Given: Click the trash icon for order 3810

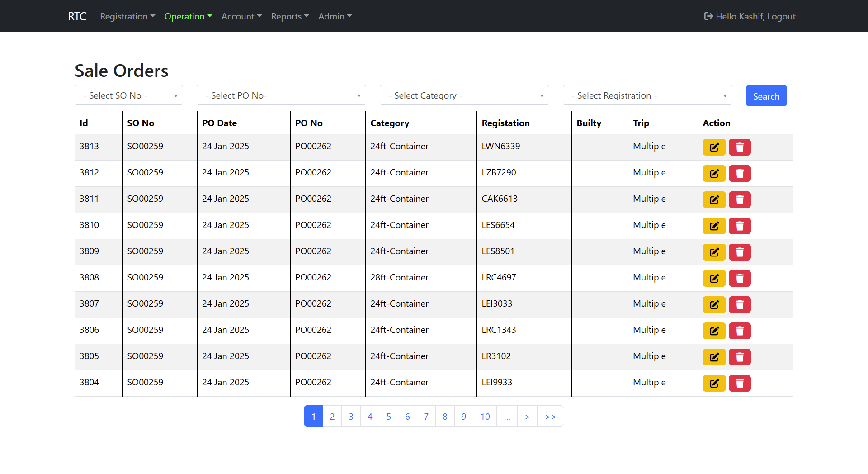Looking at the screenshot, I should [740, 226].
